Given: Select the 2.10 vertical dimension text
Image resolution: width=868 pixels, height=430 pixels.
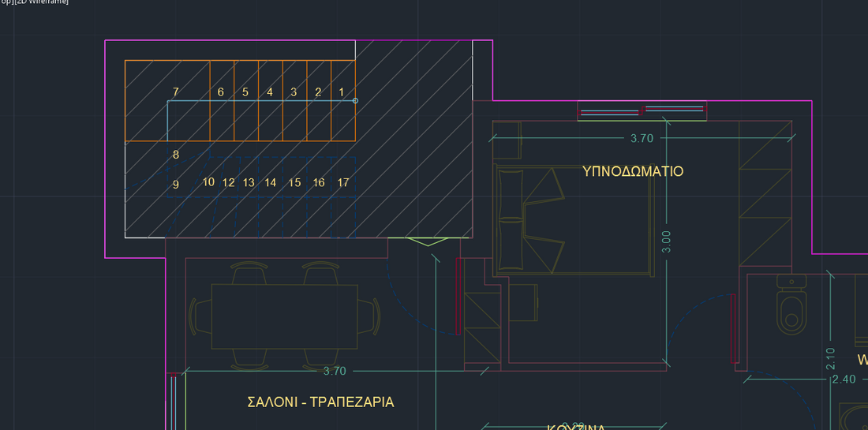Looking at the screenshot, I should point(830,359).
